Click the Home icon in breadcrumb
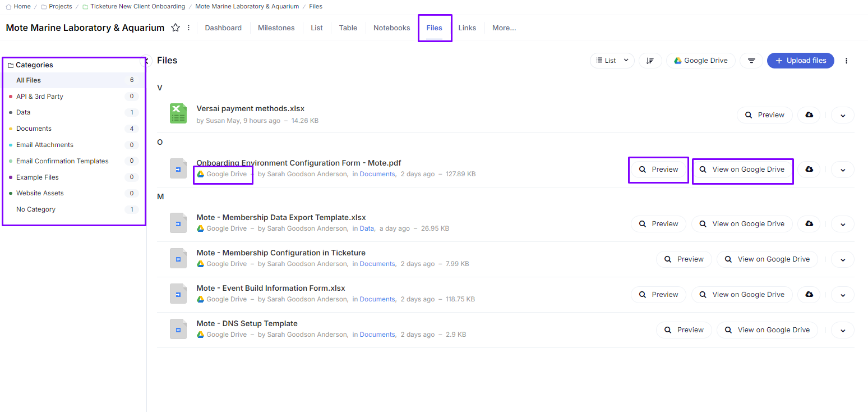The image size is (868, 412). (8, 7)
